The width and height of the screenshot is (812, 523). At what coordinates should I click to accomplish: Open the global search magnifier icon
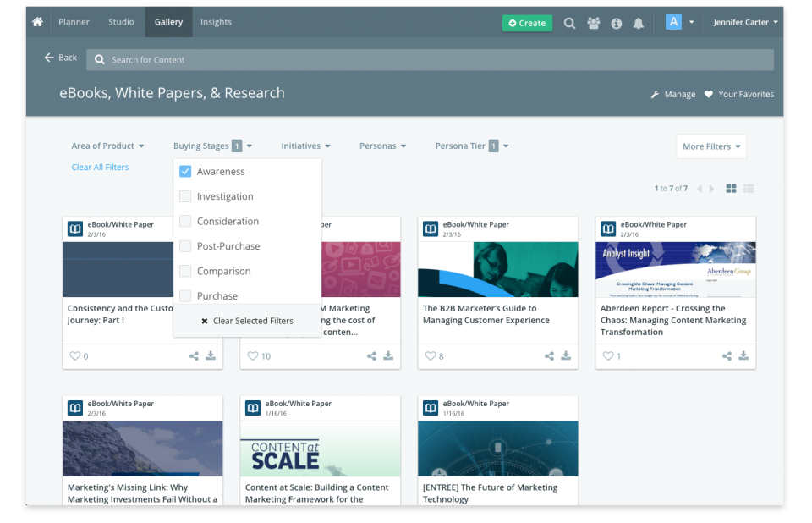pyautogui.click(x=569, y=22)
